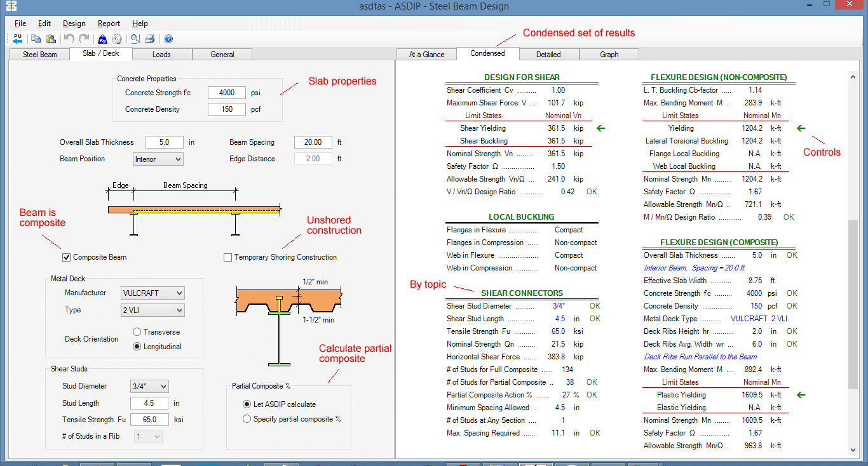Open the Stud Diameter dropdown
The image size is (868, 466).
(149, 386)
